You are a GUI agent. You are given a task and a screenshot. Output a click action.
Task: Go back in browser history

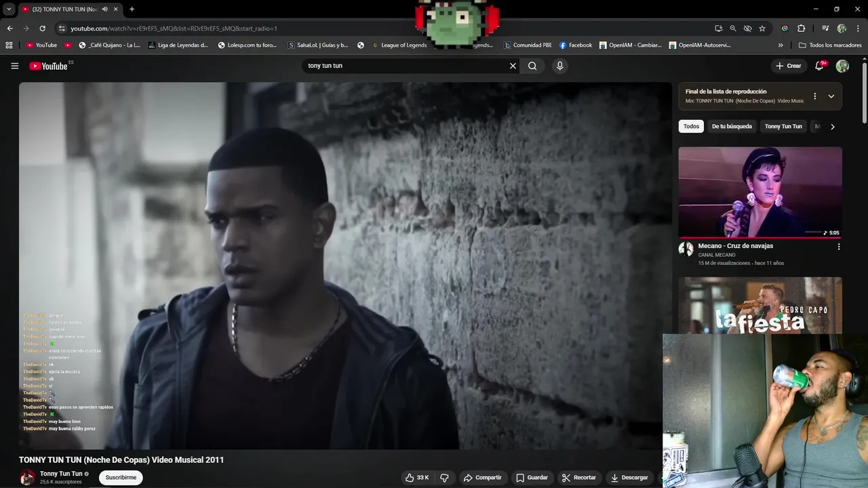coord(9,28)
